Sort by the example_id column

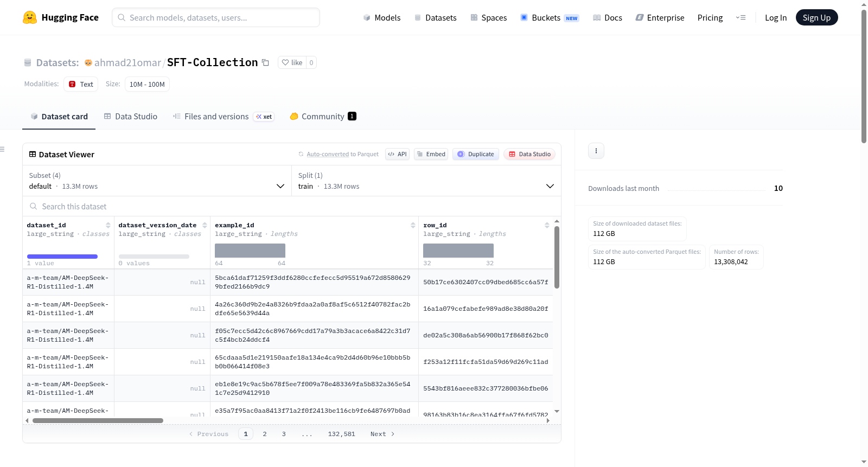click(413, 225)
